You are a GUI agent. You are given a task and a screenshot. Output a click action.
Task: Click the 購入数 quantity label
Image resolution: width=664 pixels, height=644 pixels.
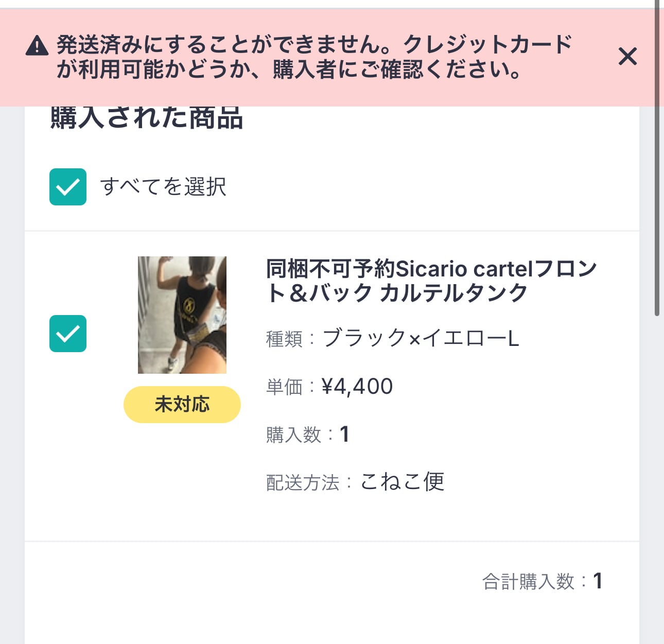[293, 434]
